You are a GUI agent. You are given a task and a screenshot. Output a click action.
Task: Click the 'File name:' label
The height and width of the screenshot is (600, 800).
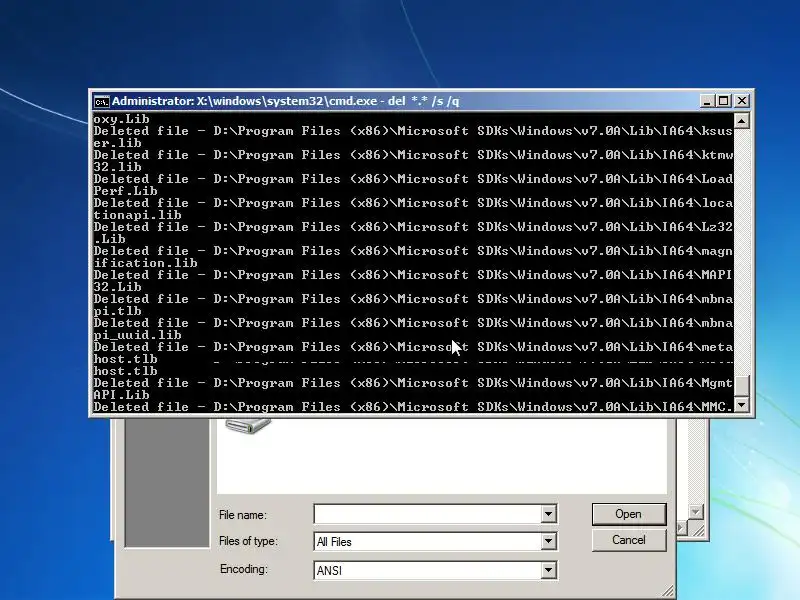click(x=243, y=515)
